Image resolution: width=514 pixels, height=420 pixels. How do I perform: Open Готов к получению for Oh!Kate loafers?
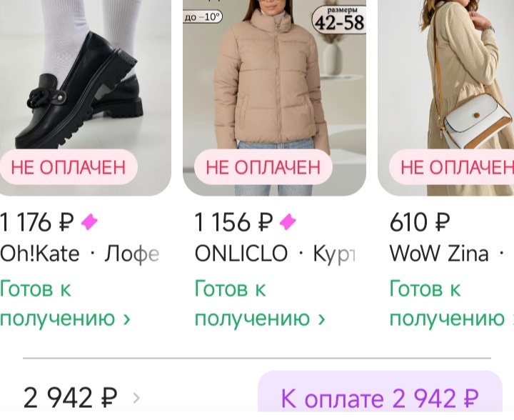[65, 304]
